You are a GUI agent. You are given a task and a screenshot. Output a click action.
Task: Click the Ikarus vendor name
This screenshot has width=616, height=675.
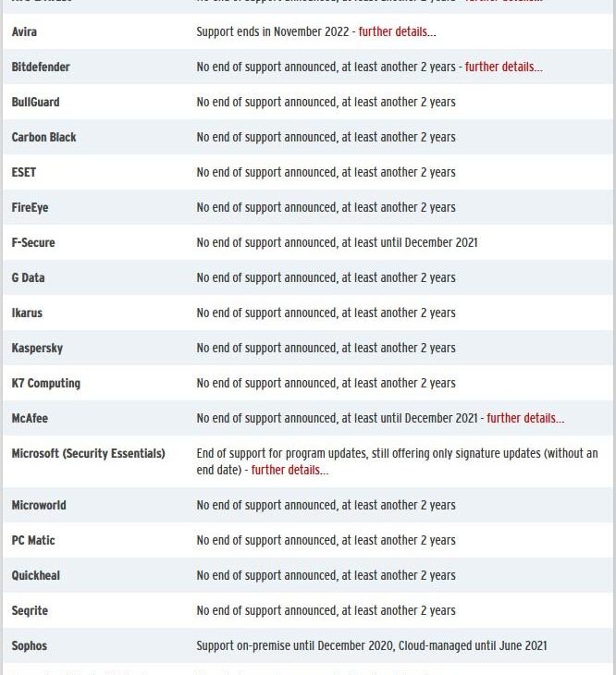pyautogui.click(x=27, y=313)
